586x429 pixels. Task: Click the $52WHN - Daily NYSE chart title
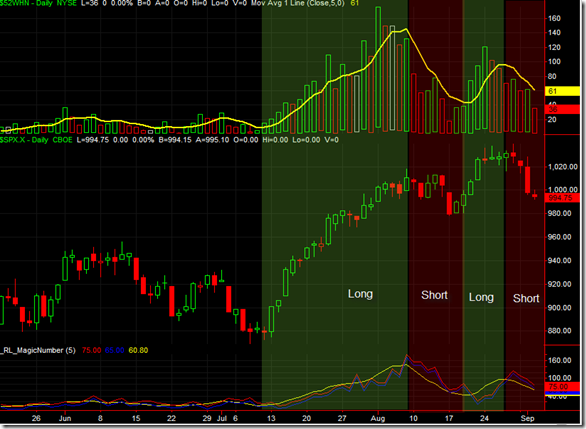[38, 3]
